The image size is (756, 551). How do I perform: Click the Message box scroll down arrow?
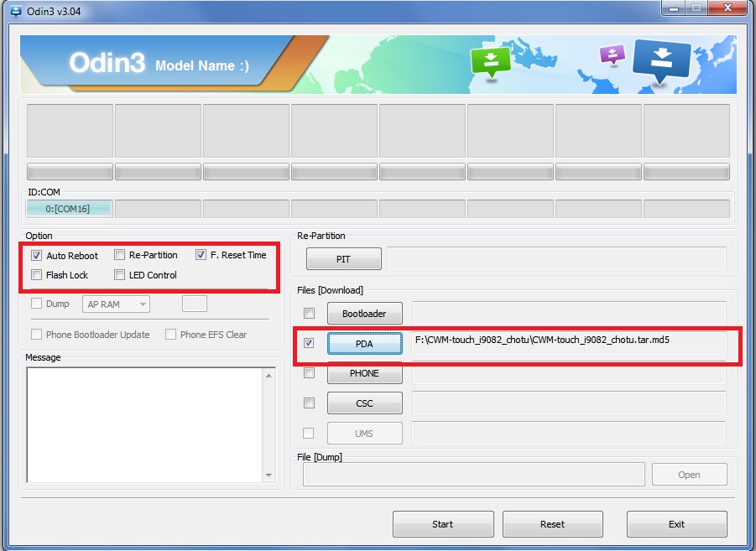coord(269,476)
